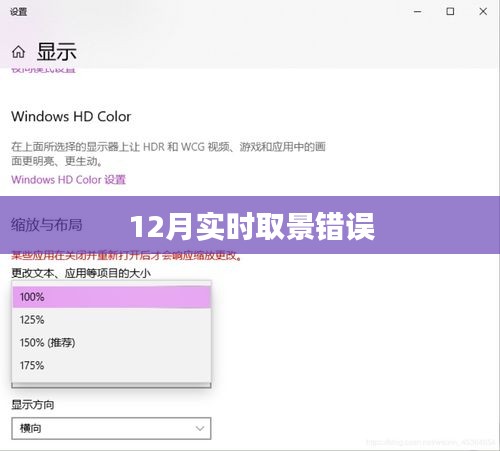Viewport: 500px width, 451px height.
Task: Choose 125% from the scaling list
Action: (111, 320)
